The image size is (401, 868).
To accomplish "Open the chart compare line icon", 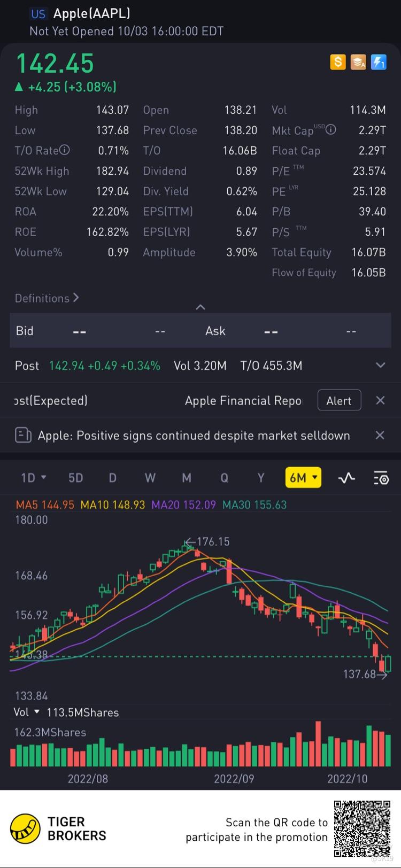I will 346,477.
